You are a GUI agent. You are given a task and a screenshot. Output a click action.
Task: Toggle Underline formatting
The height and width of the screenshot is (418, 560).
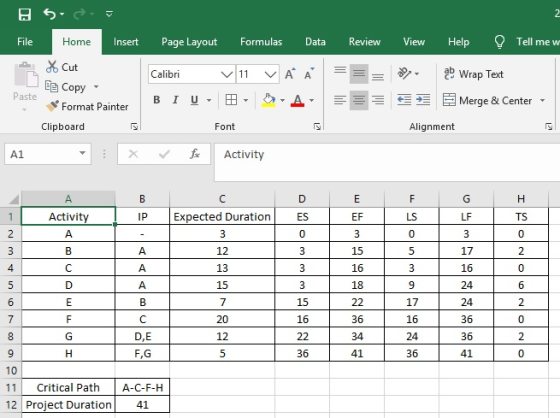click(x=194, y=100)
